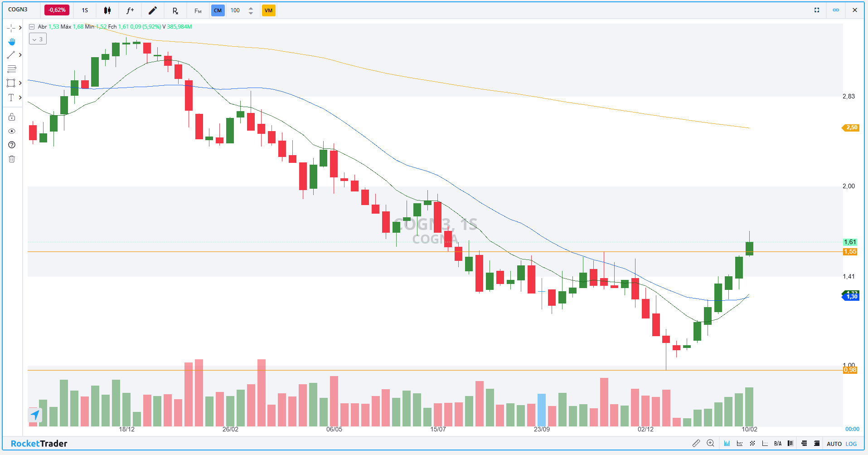Choose the horizontal lines drawing tool
Image resolution: width=868 pixels, height=455 pixels.
pyautogui.click(x=11, y=69)
